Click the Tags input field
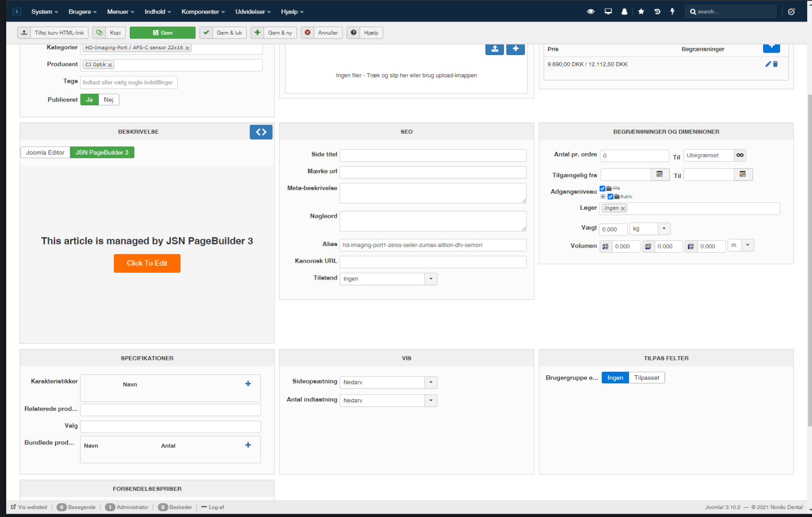The height and width of the screenshot is (517, 812). [x=129, y=82]
